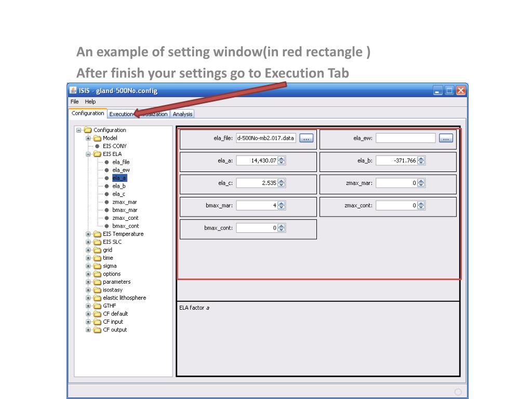The width and height of the screenshot is (532, 399).
Task: Adjust zmax_cont with the spinner arrows
Action: tap(421, 205)
